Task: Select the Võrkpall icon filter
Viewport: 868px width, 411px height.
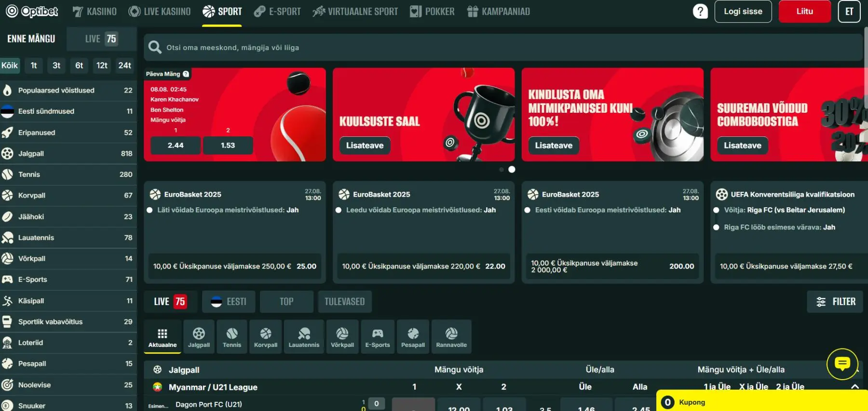Action: [342, 336]
